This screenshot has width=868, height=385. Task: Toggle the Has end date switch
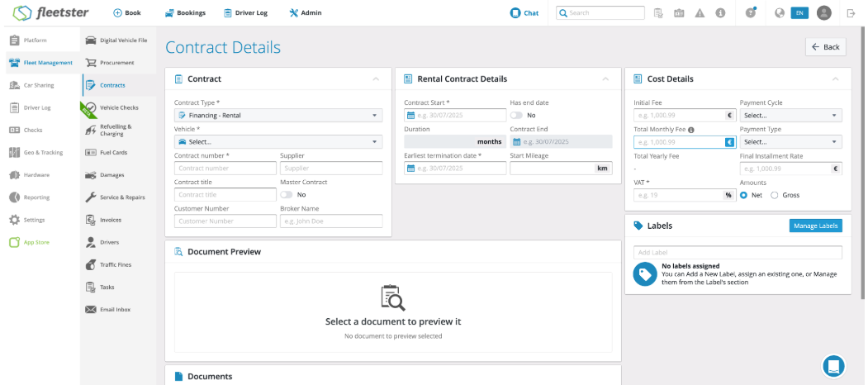pos(516,115)
